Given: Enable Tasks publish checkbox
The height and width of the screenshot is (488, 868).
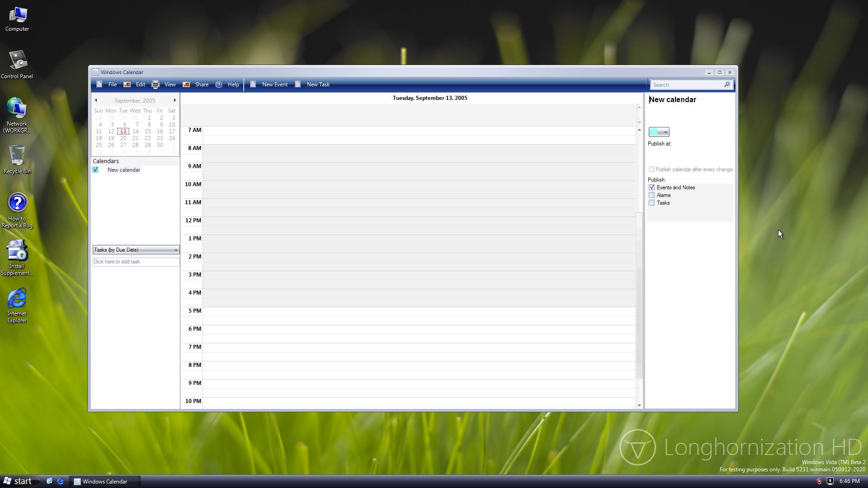Looking at the screenshot, I should 651,203.
